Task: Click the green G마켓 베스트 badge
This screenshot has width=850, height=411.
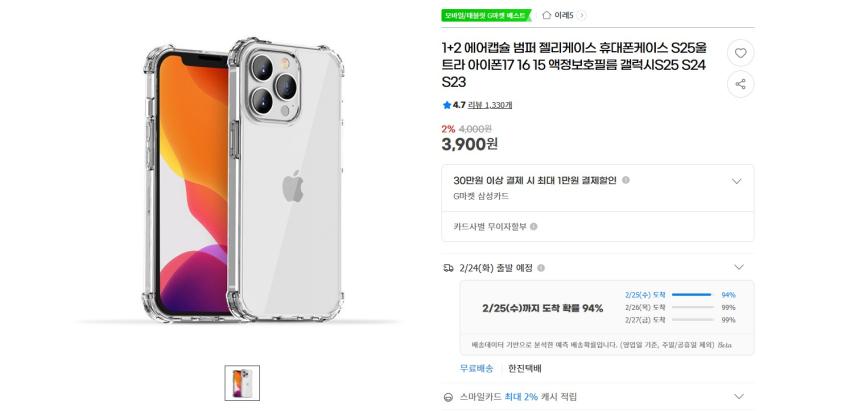Action: pos(486,15)
